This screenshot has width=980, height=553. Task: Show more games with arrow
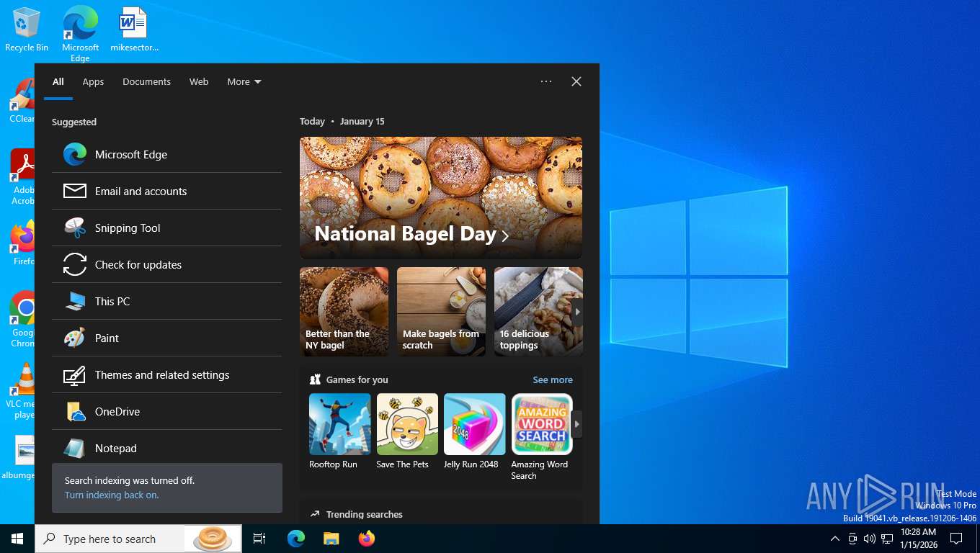coord(576,424)
